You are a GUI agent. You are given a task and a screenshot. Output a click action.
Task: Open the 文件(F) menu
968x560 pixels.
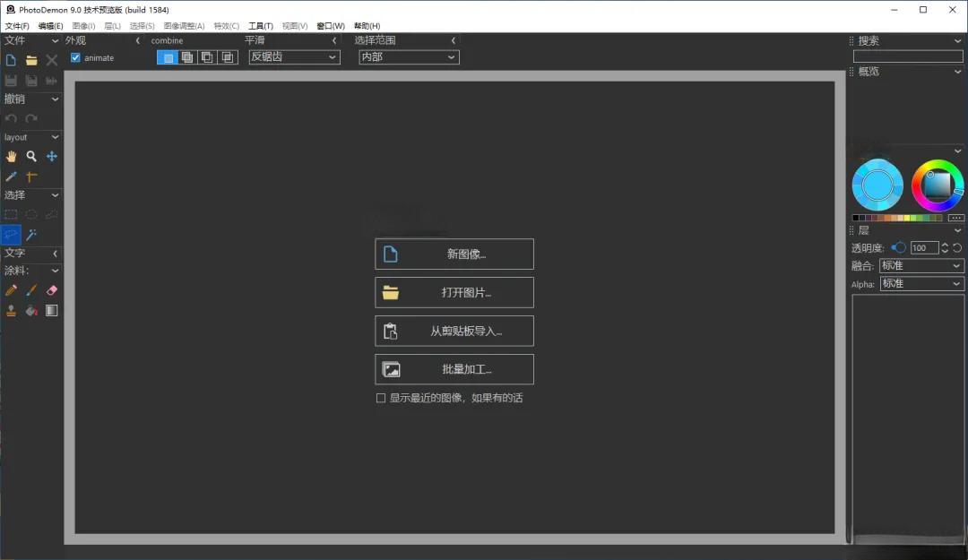tap(17, 26)
